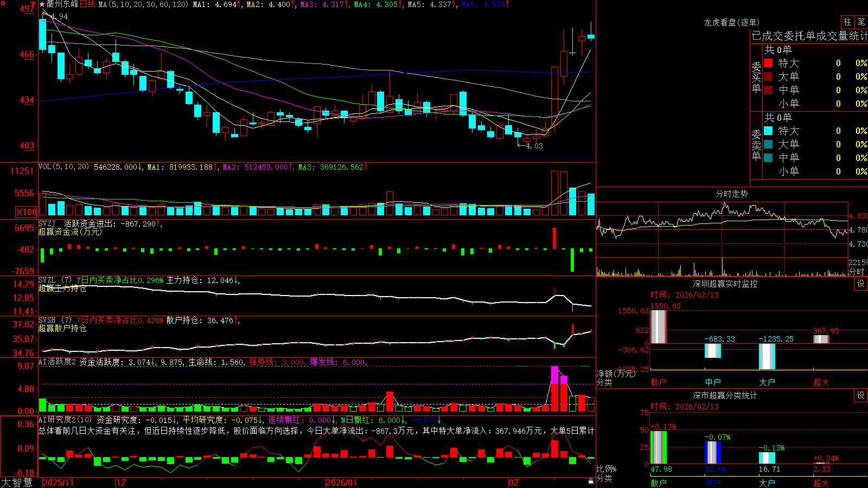Screen dimensions: 868x488
Task: Click 2026/01 date marker on timeline
Action: point(342,483)
